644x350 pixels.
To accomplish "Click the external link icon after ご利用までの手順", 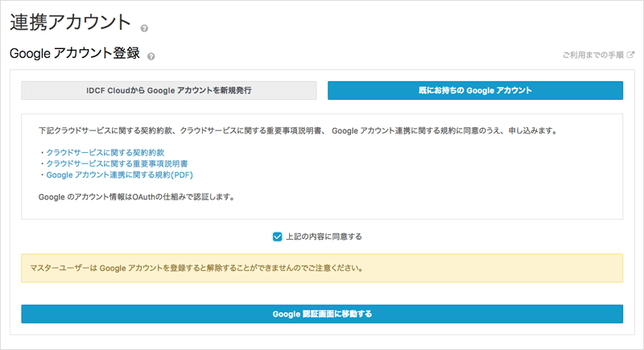I will 630,56.
